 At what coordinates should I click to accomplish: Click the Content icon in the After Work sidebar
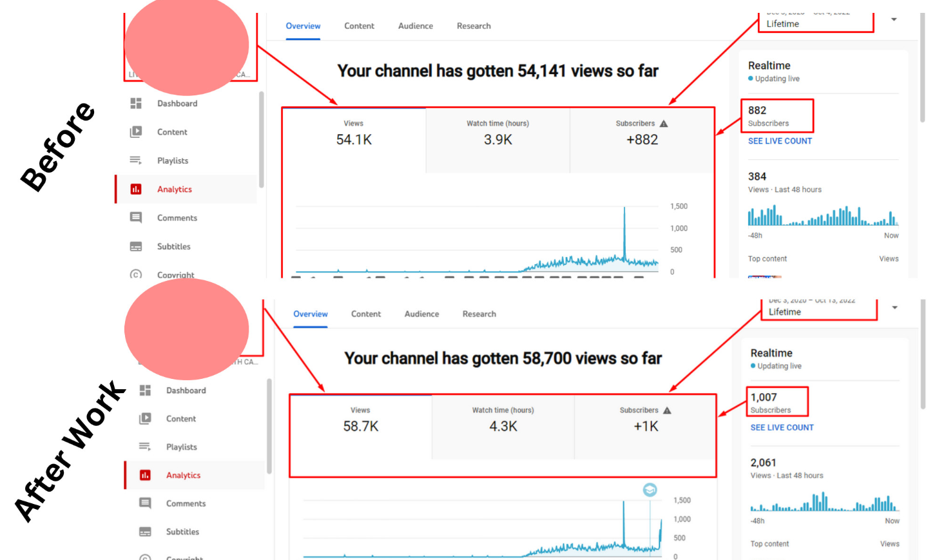point(145,418)
